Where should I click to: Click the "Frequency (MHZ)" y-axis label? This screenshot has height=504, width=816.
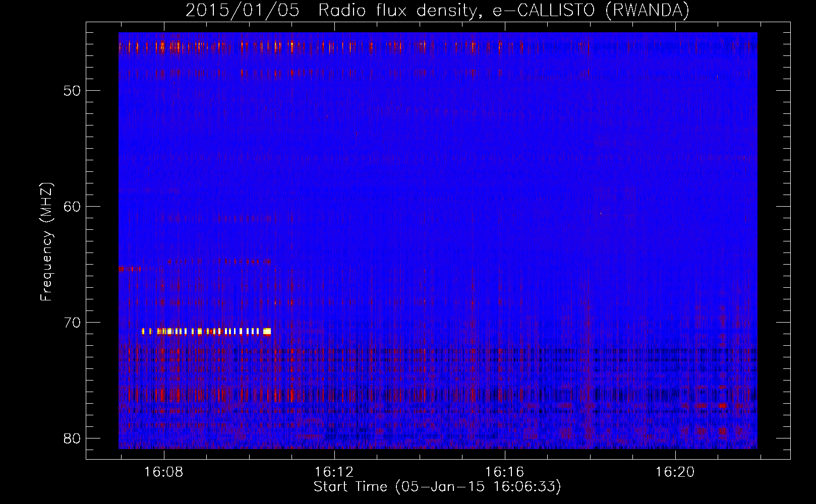46,242
